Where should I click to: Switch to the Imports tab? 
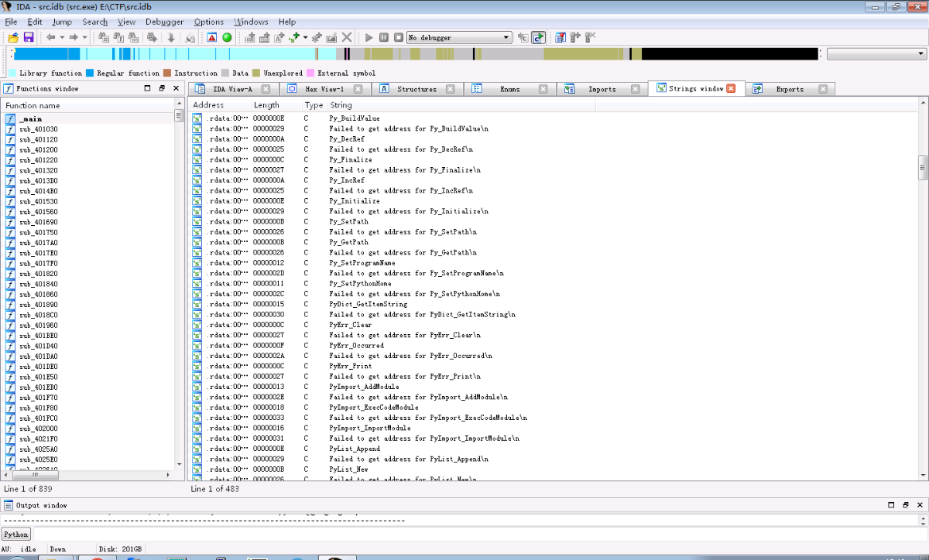(602, 89)
